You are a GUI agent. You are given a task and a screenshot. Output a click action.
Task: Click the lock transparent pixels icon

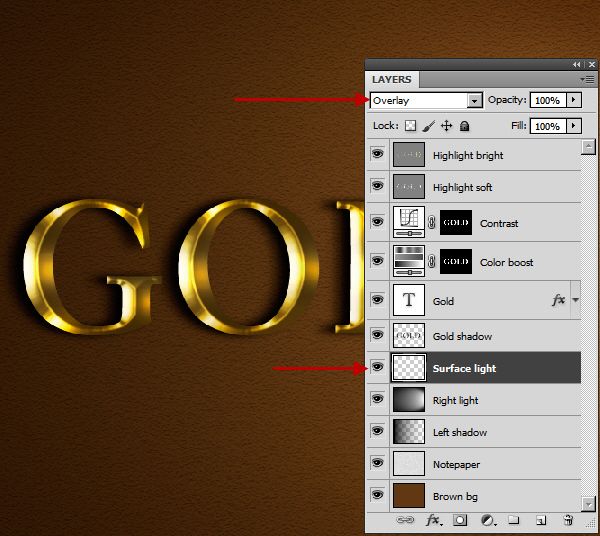[x=410, y=125]
